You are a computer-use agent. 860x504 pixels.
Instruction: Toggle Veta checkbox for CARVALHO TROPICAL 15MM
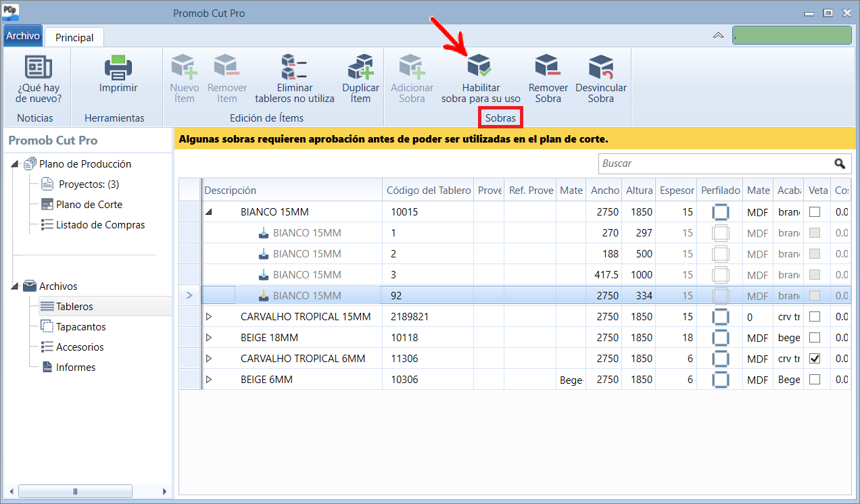coord(815,316)
